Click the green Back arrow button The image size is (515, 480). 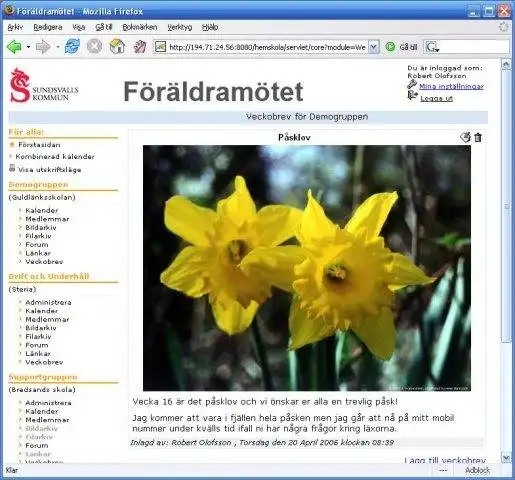(14, 47)
